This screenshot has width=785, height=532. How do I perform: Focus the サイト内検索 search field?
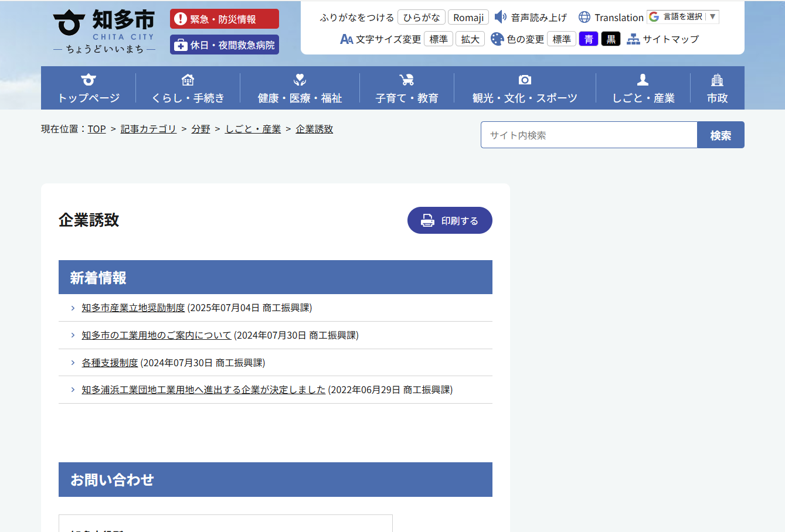tap(589, 135)
